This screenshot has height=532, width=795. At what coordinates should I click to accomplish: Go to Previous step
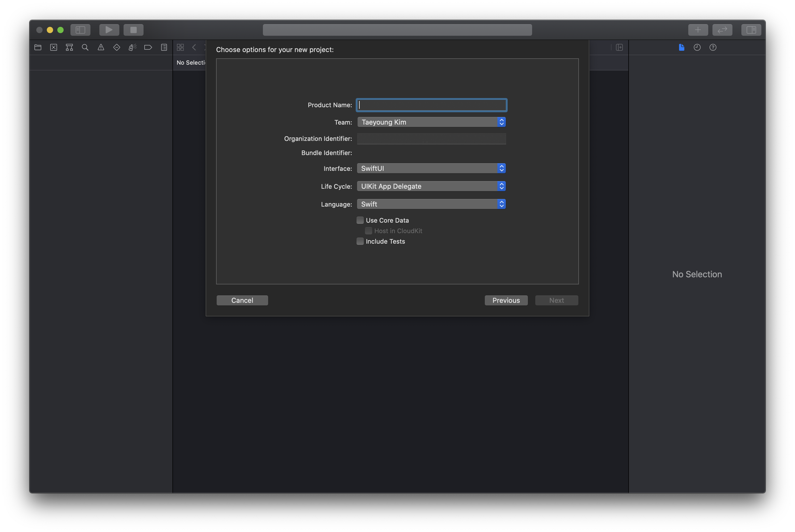pyautogui.click(x=506, y=300)
